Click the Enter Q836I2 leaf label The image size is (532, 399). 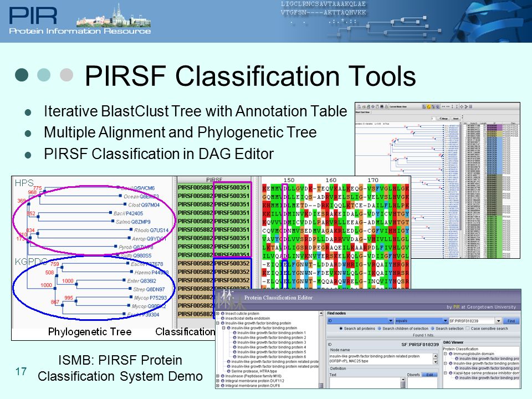coord(141,281)
